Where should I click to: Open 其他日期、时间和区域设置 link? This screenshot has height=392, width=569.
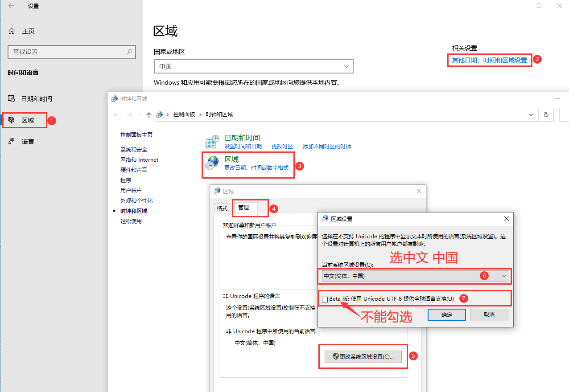tap(489, 60)
